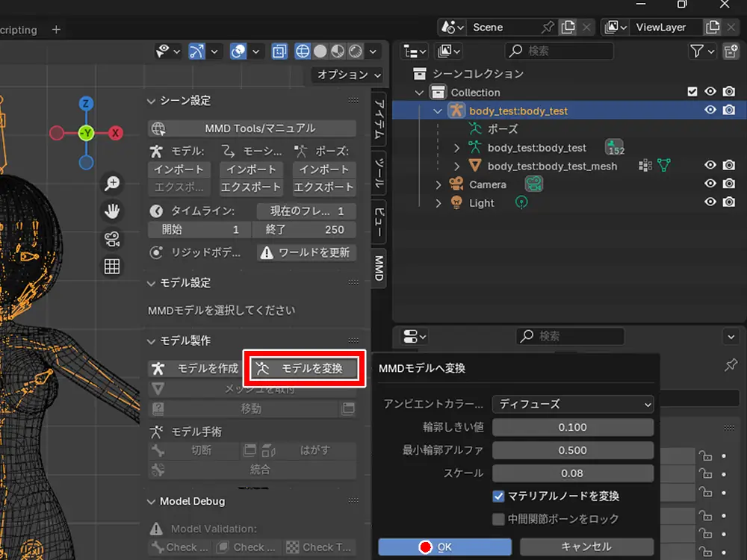Expand the body_test:body_test_mesh tree item

457,166
